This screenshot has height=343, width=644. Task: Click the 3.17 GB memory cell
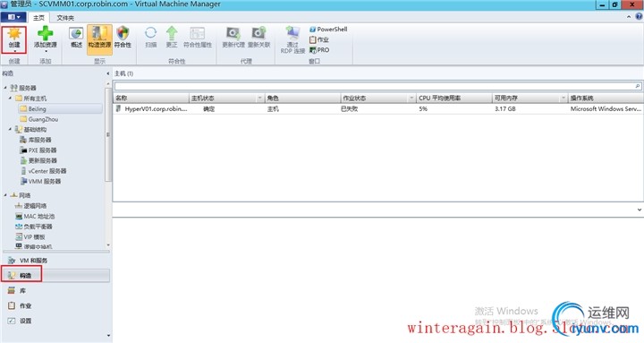(x=505, y=108)
